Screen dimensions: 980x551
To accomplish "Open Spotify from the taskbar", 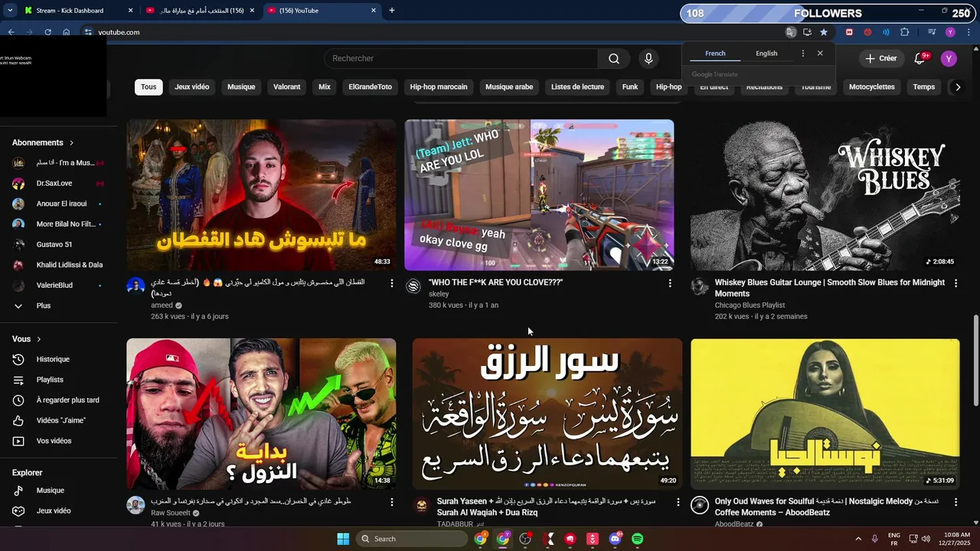I will coord(638,539).
